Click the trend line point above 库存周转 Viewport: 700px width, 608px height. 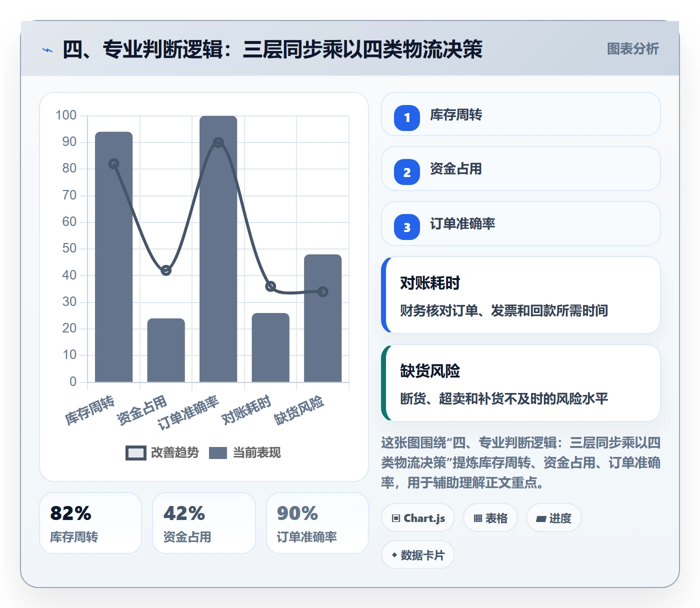click(x=114, y=164)
